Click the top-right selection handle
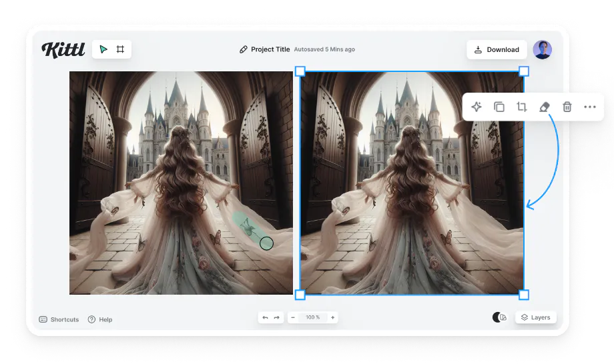The image size is (614, 364). [x=524, y=71]
